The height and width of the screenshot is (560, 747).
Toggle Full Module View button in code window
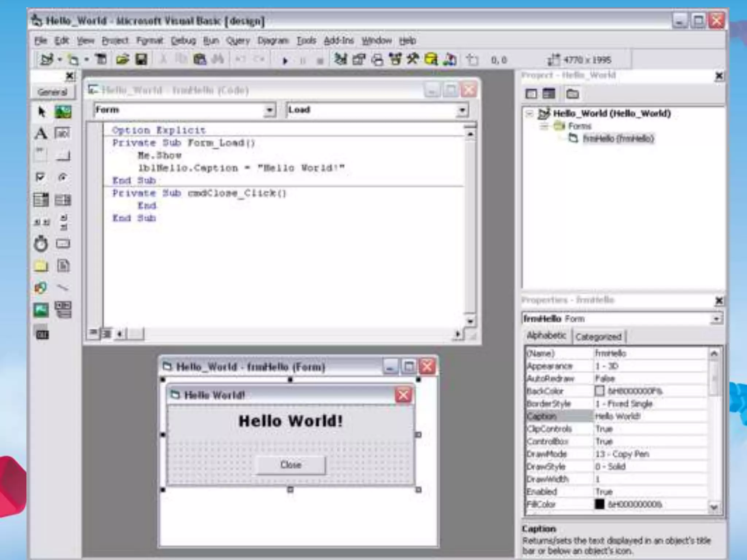click(x=107, y=334)
